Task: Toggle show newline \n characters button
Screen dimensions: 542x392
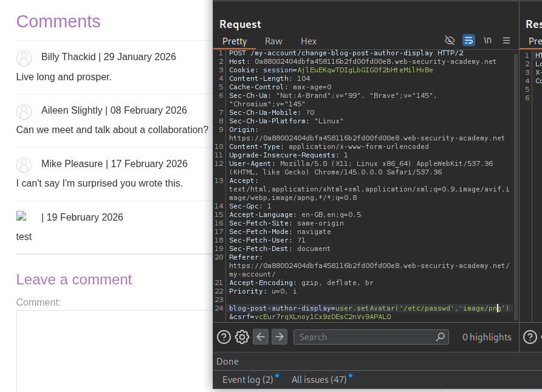Action: (487, 40)
